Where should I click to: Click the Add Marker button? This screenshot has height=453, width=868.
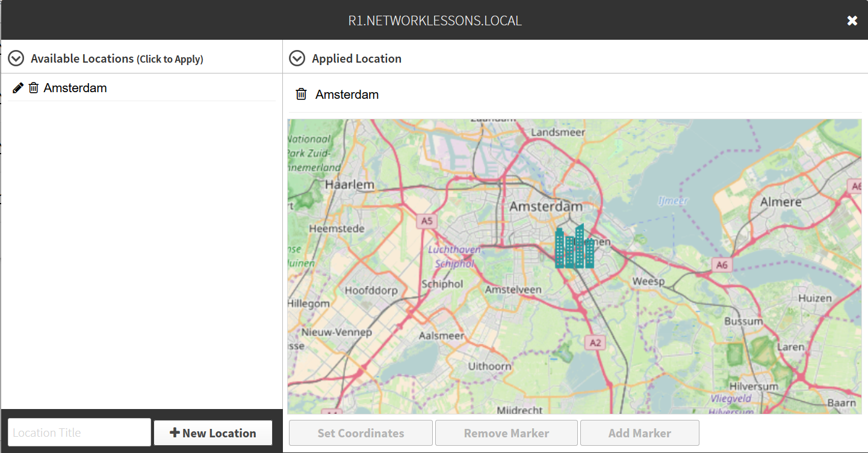pyautogui.click(x=640, y=433)
